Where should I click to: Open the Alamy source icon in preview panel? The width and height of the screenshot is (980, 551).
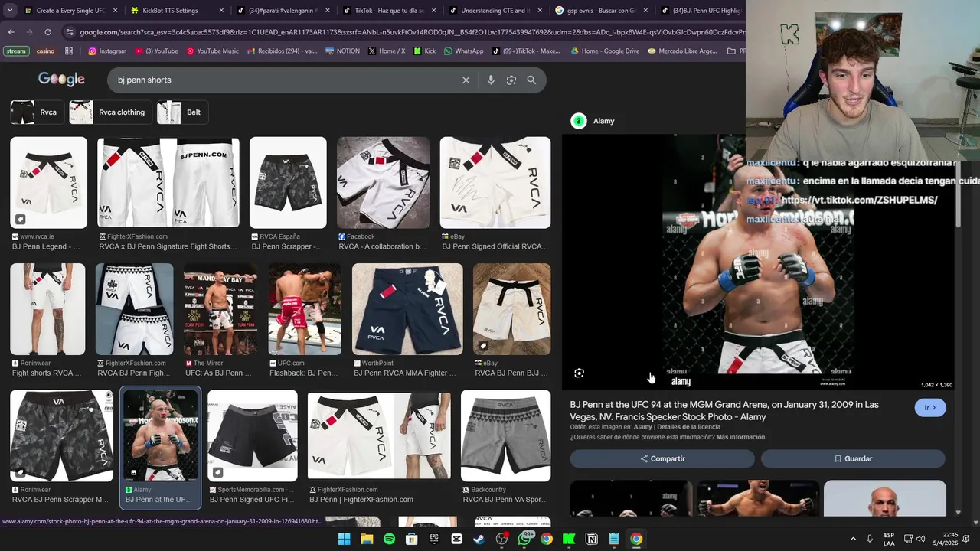579,121
